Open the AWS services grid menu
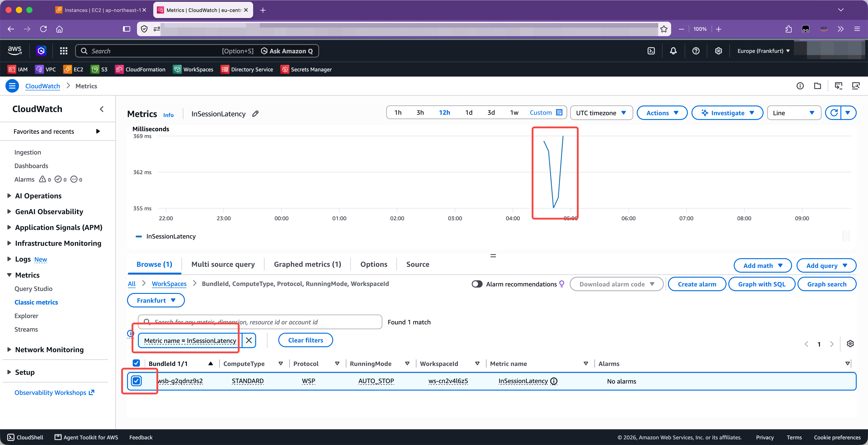The width and height of the screenshot is (868, 445). click(64, 51)
